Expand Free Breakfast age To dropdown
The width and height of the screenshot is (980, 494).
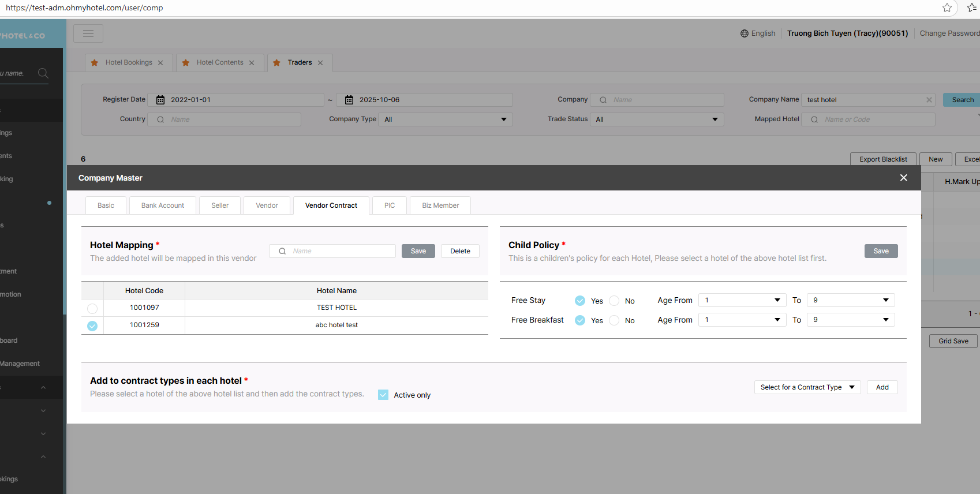point(850,320)
